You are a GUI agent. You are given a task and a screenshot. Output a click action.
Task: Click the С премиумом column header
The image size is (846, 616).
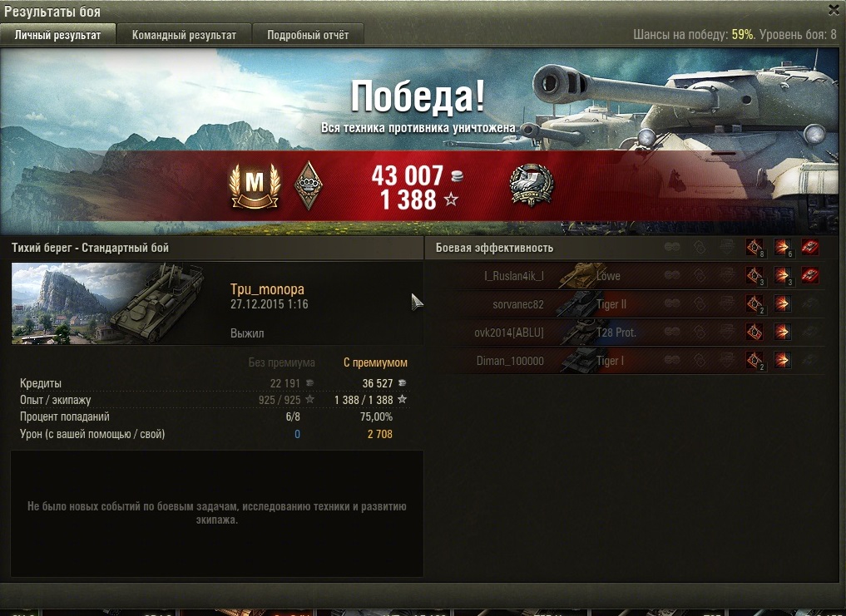click(x=375, y=362)
